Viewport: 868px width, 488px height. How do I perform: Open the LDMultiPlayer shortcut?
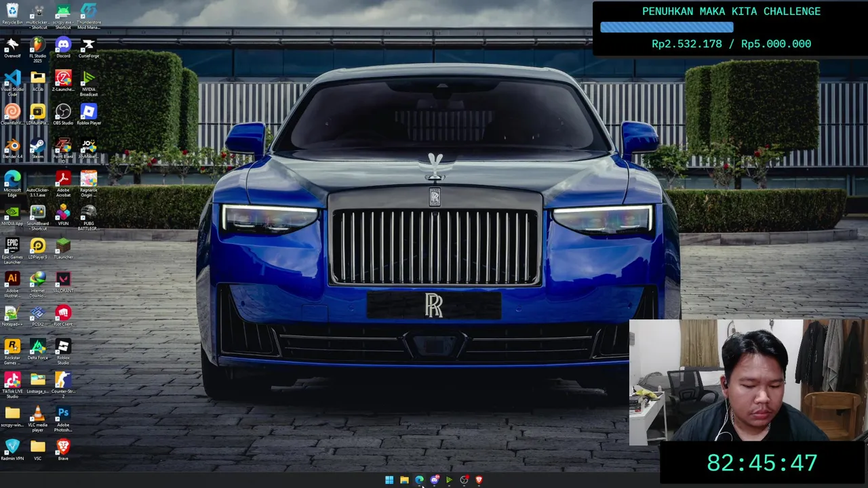pos(37,115)
